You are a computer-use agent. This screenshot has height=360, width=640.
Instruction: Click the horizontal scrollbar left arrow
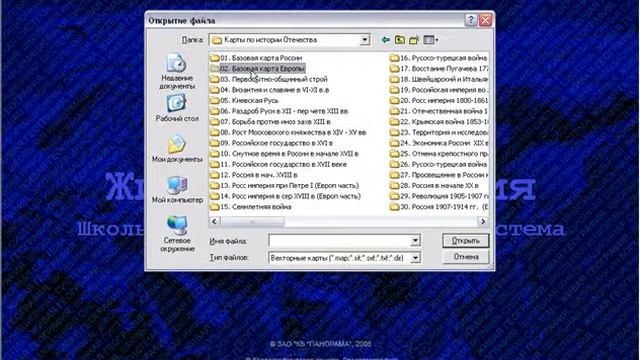215,221
